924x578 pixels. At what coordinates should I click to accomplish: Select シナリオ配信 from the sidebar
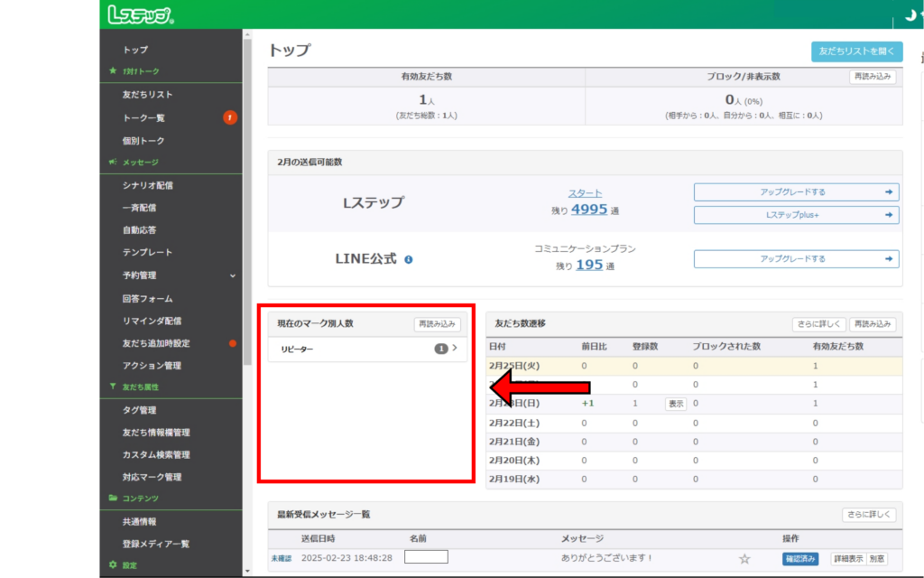(x=147, y=185)
